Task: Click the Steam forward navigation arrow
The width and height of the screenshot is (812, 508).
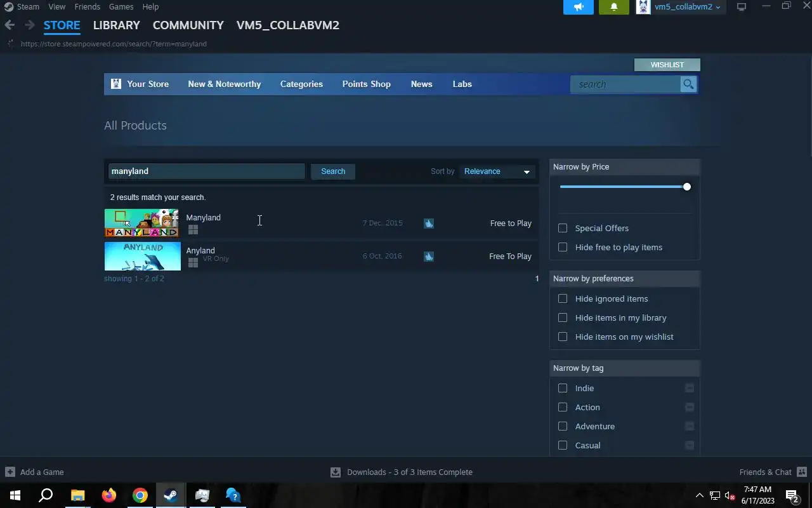Action: [29, 25]
